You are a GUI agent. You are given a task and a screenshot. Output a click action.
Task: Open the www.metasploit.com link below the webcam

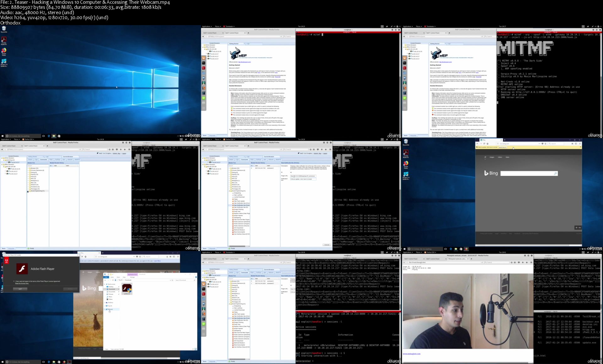click(411, 354)
